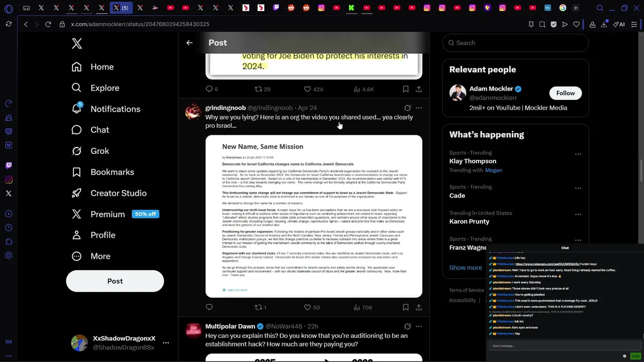Bookmark grindlingnoob's reply
Screen dimensions: 644x362
click(x=406, y=307)
